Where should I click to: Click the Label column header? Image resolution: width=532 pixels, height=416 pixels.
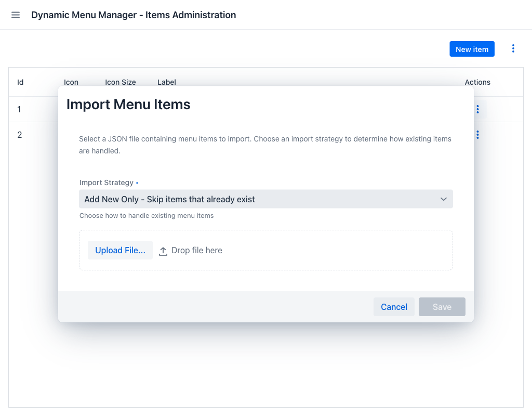167,82
